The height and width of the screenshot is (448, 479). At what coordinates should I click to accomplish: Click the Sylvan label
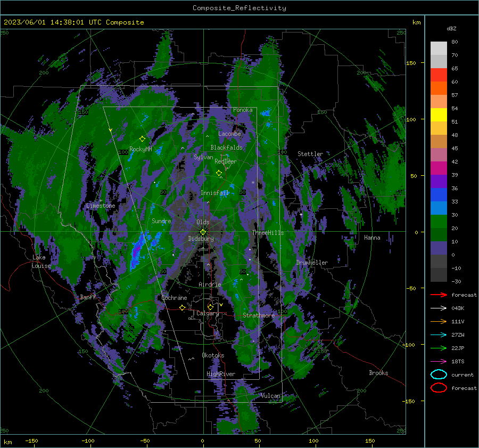pyautogui.click(x=203, y=157)
